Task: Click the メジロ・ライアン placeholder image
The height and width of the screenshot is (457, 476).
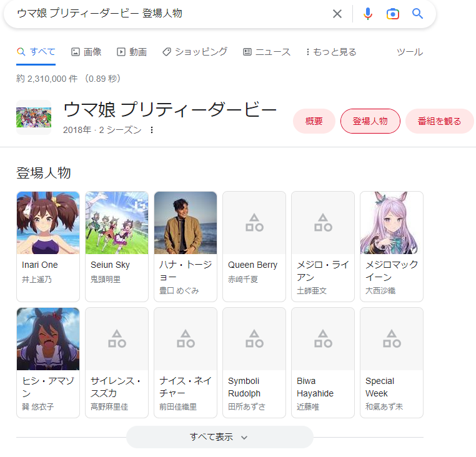Action: pyautogui.click(x=323, y=223)
